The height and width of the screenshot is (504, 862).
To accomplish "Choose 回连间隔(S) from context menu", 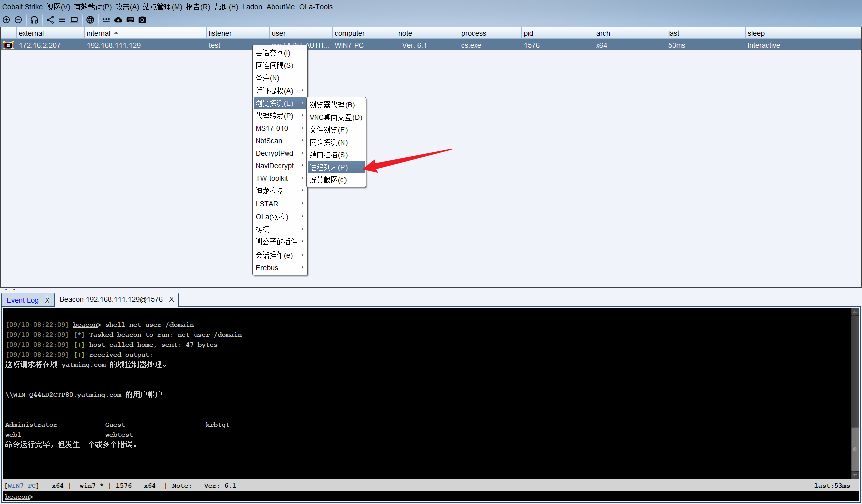I will [x=280, y=65].
